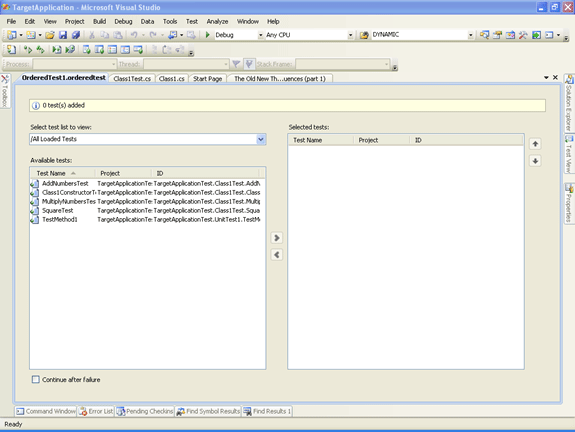575x432 pixels.
Task: Open Solution Explorer from the toolbar icon
Action: [x=484, y=35]
